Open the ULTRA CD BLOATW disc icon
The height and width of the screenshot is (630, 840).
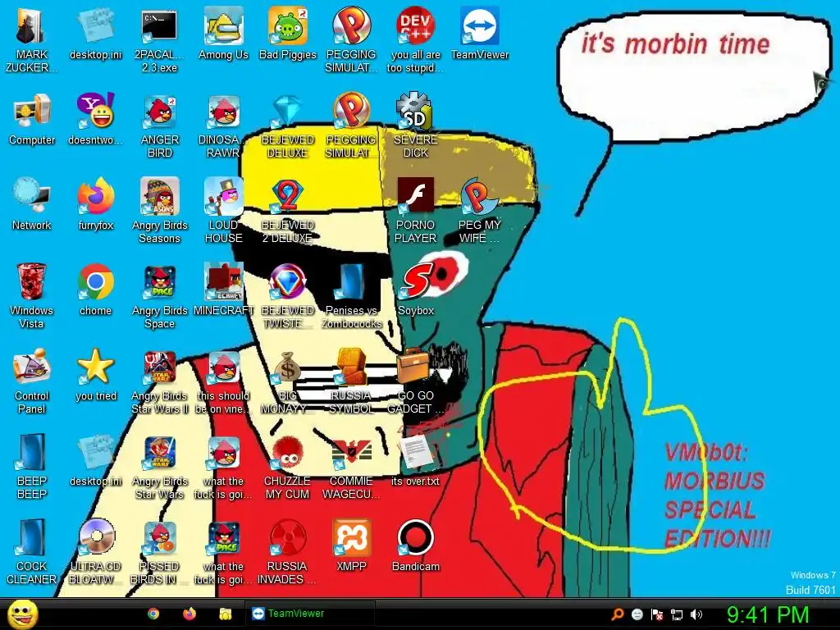click(95, 538)
